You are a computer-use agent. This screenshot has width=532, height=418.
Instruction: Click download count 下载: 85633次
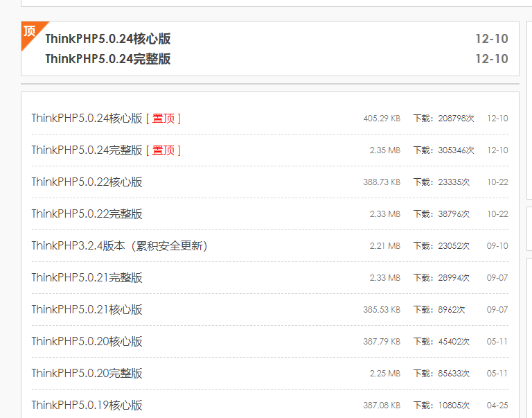click(x=441, y=374)
